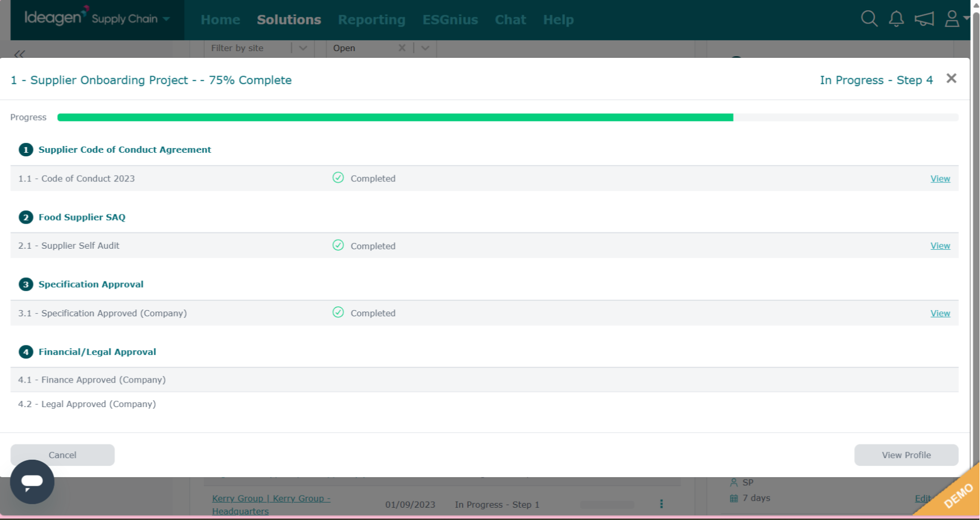Clear the Open status filter
This screenshot has height=520, width=980.
pos(402,48)
